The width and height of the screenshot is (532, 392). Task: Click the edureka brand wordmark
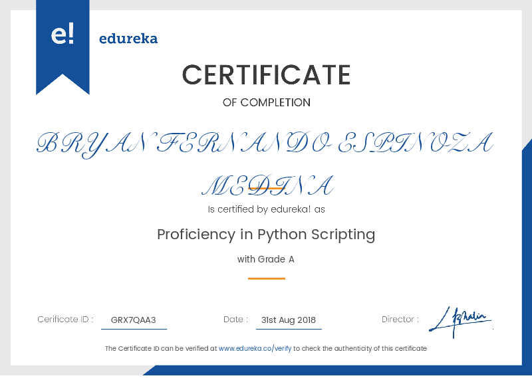click(x=128, y=39)
